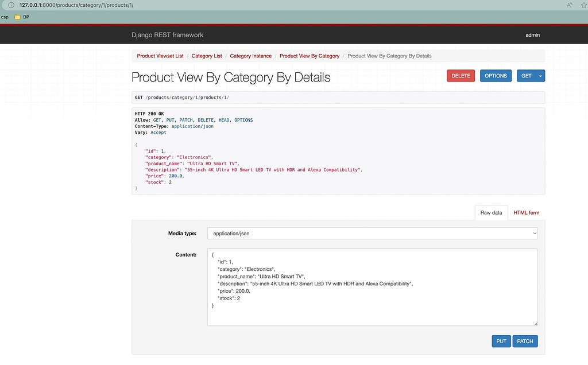Viewport: 588px width, 365px height.
Task: Open the Category Instance breadcrumb link
Action: 251,56
